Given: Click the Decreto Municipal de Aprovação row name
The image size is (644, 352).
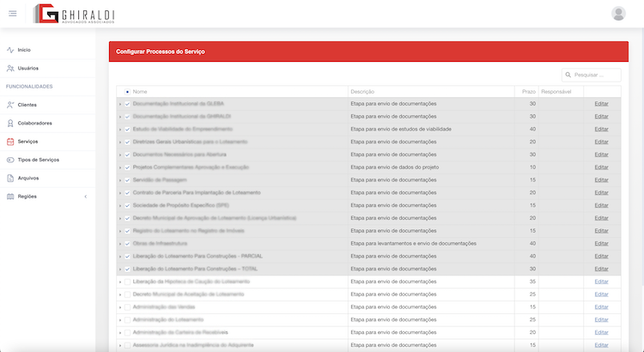Looking at the screenshot, I should (x=215, y=219).
